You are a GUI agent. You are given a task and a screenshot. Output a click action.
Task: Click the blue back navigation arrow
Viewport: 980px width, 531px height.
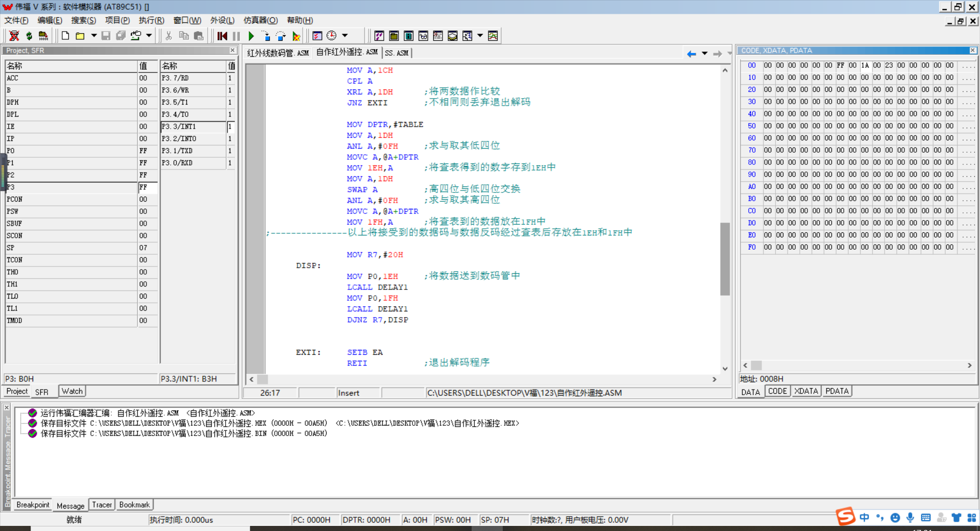point(691,54)
